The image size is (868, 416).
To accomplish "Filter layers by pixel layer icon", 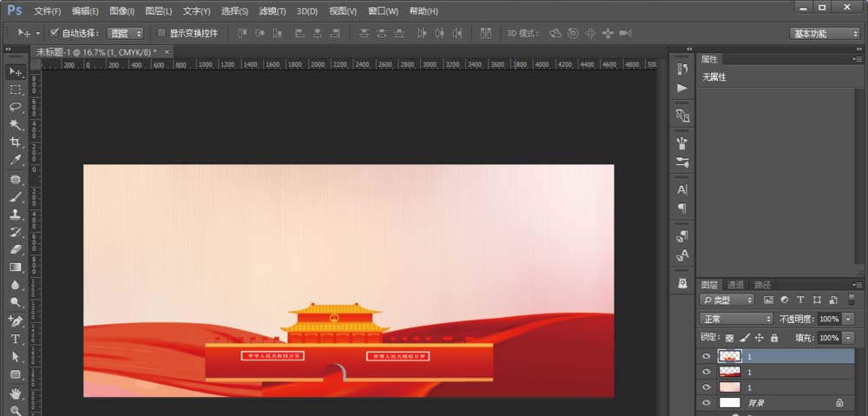I will (x=768, y=300).
